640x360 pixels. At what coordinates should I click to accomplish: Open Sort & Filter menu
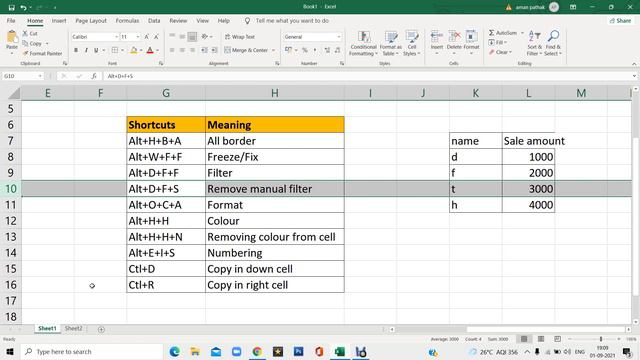pos(534,43)
